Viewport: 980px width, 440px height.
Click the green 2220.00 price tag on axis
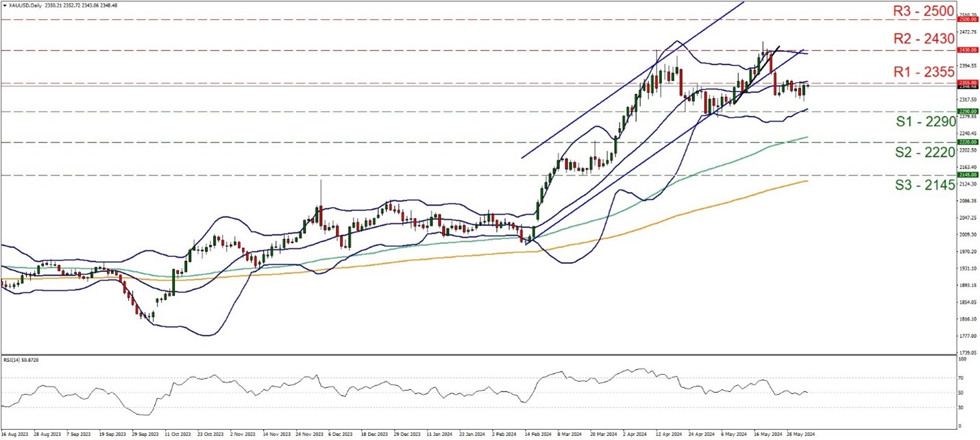967,143
